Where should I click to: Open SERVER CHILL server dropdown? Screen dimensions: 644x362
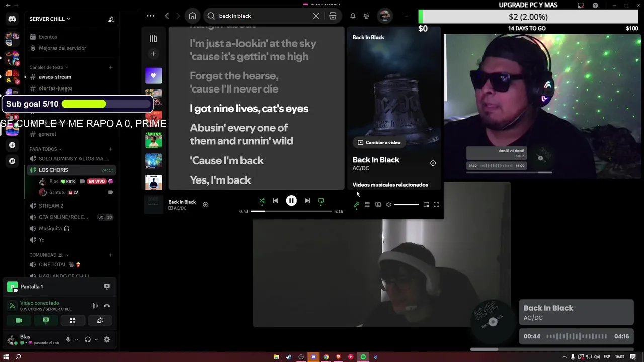tap(50, 19)
